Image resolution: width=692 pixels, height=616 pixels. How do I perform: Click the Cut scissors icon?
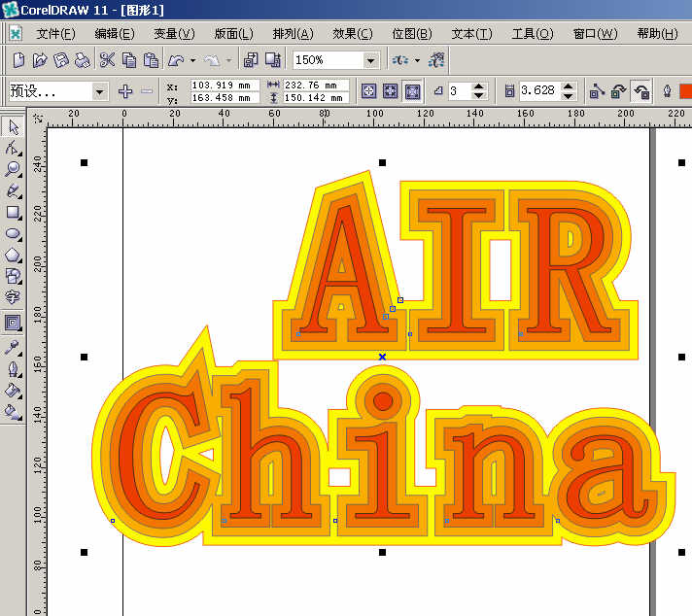(107, 60)
